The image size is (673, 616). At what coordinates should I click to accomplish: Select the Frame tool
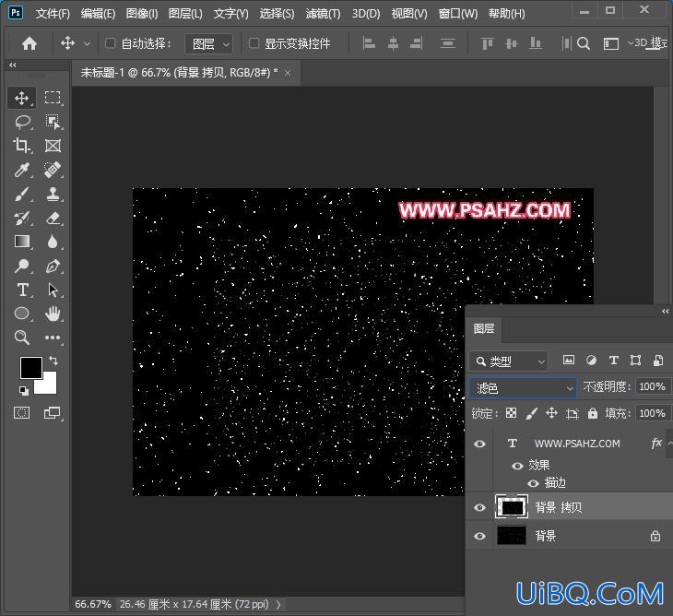(53, 146)
